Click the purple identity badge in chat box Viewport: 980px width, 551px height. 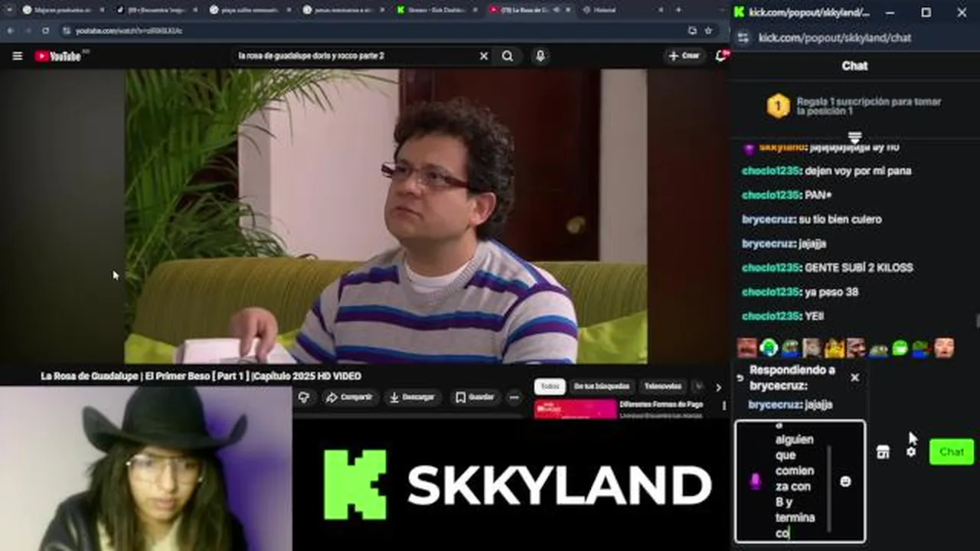click(755, 481)
